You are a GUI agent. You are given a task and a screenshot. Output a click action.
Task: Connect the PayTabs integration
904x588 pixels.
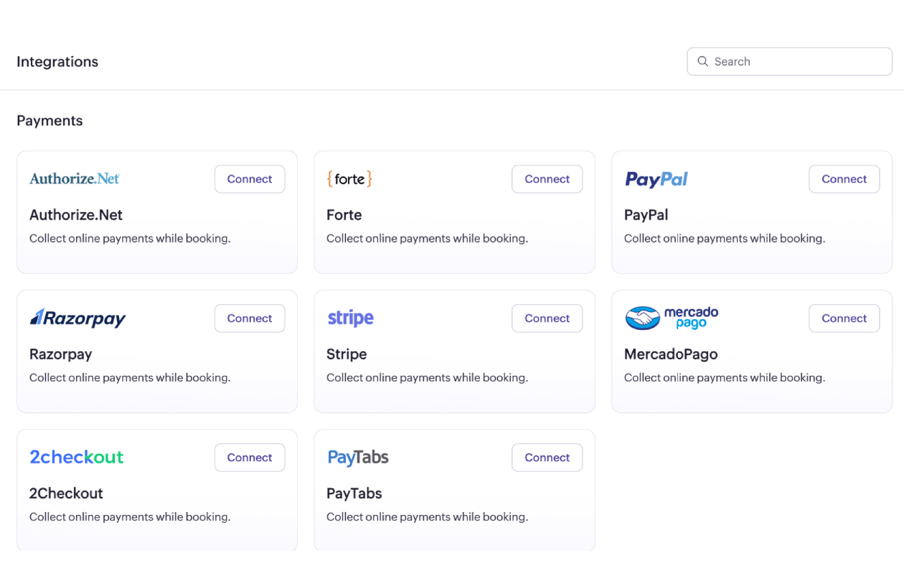[547, 457]
